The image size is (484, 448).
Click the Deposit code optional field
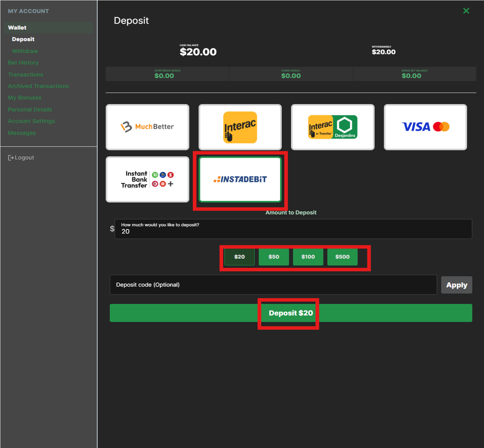pyautogui.click(x=273, y=285)
